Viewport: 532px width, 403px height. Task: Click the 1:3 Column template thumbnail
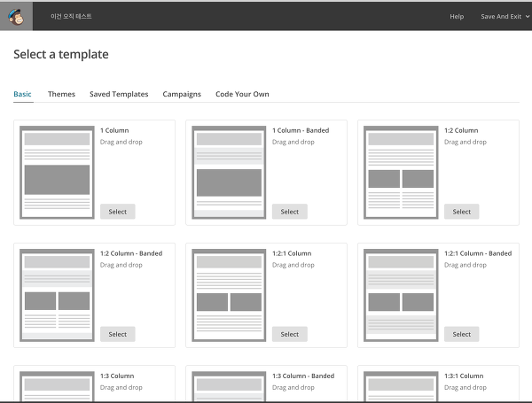tap(57, 386)
